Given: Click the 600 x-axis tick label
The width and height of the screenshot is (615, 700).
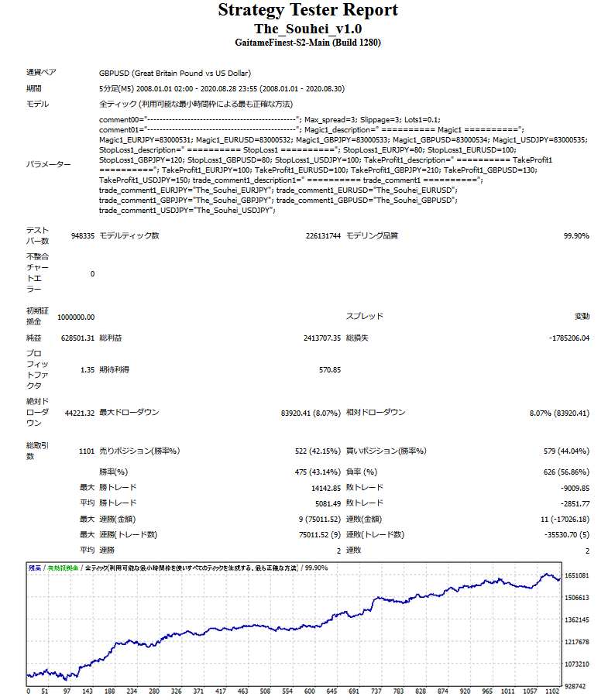Looking at the screenshot, I should click(x=310, y=691).
